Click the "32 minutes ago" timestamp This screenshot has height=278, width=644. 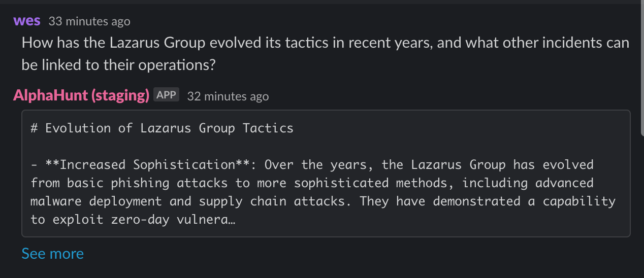click(x=228, y=96)
